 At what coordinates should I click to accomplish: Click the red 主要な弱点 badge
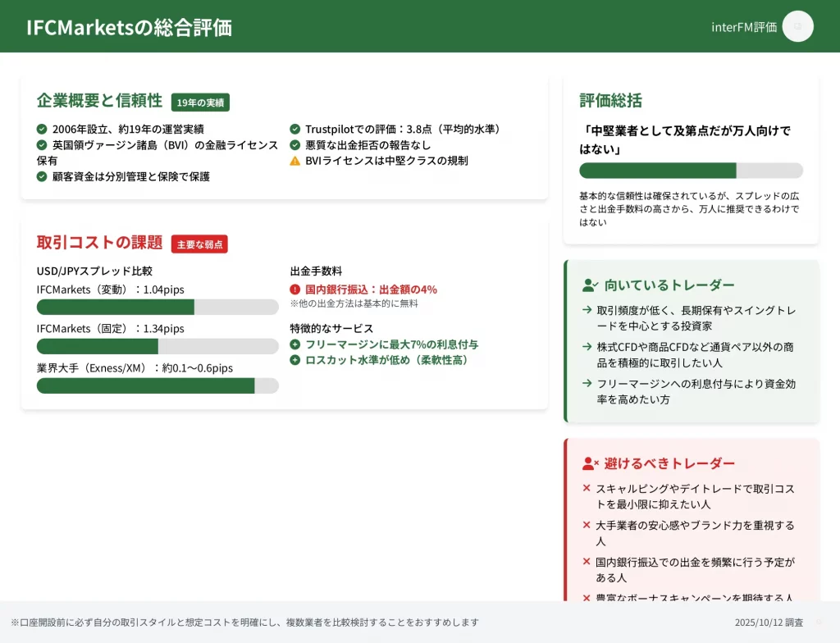[199, 244]
